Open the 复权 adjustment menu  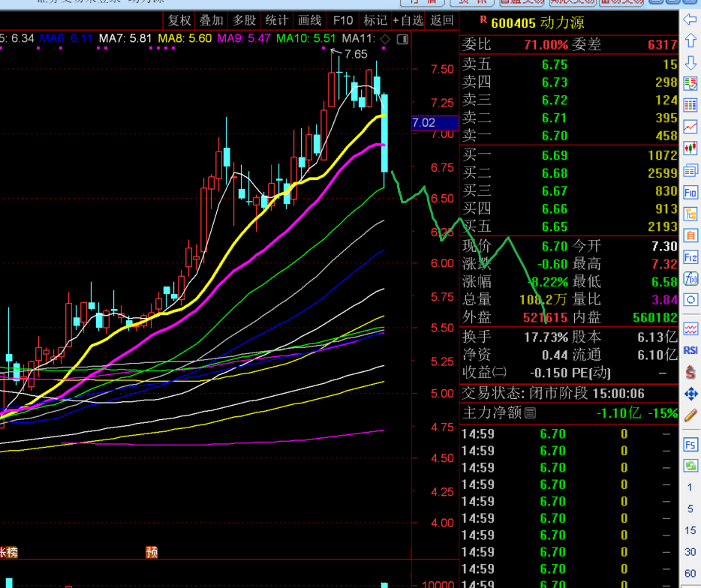click(179, 20)
